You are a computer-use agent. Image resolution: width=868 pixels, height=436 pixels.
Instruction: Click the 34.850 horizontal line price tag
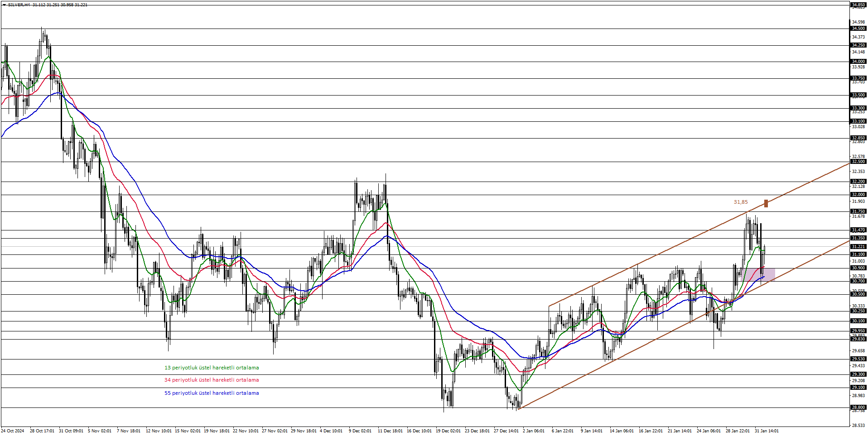tap(858, 5)
